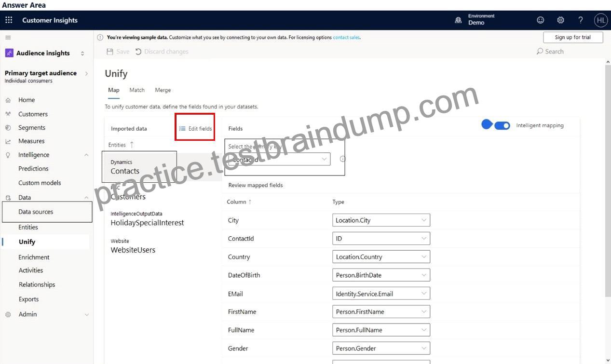Image resolution: width=611 pixels, height=364 pixels.
Task: Click the feedback smiley icon
Action: coord(541,20)
